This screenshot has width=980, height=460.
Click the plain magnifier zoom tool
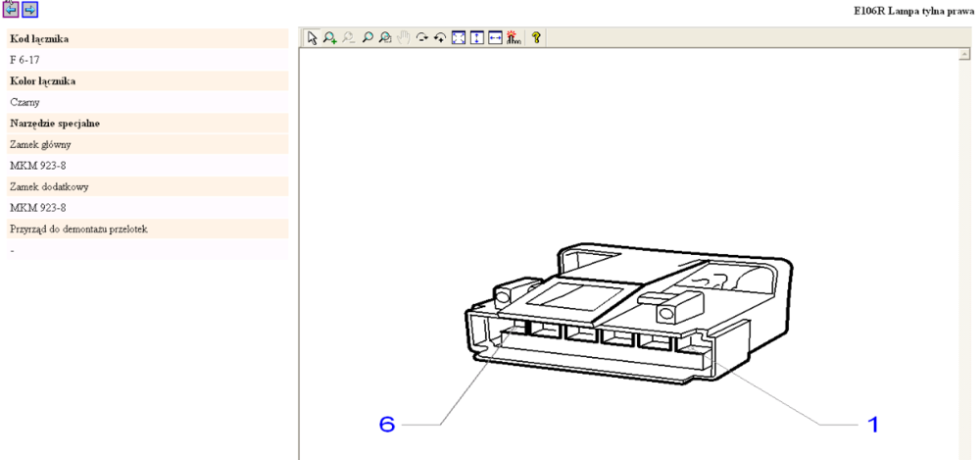point(367,37)
